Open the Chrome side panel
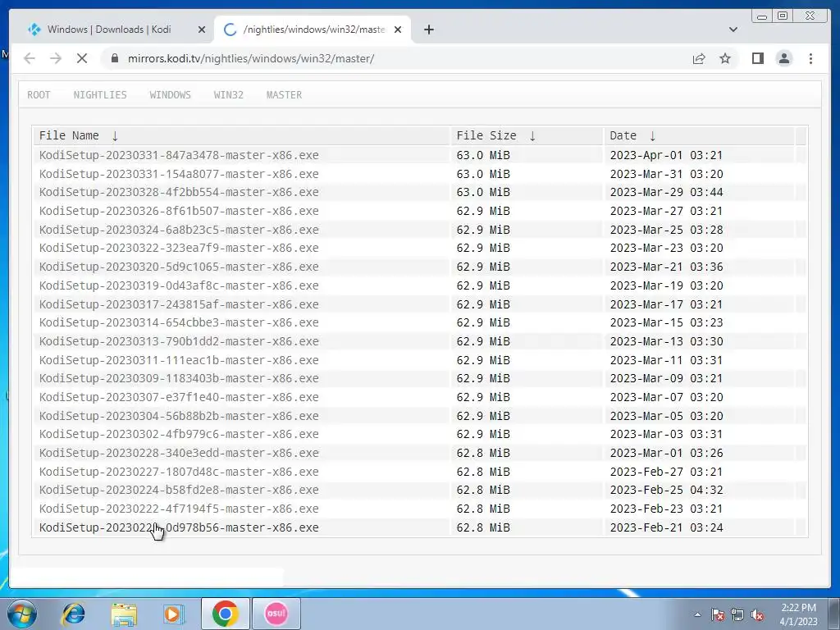840x630 pixels. pyautogui.click(x=757, y=58)
